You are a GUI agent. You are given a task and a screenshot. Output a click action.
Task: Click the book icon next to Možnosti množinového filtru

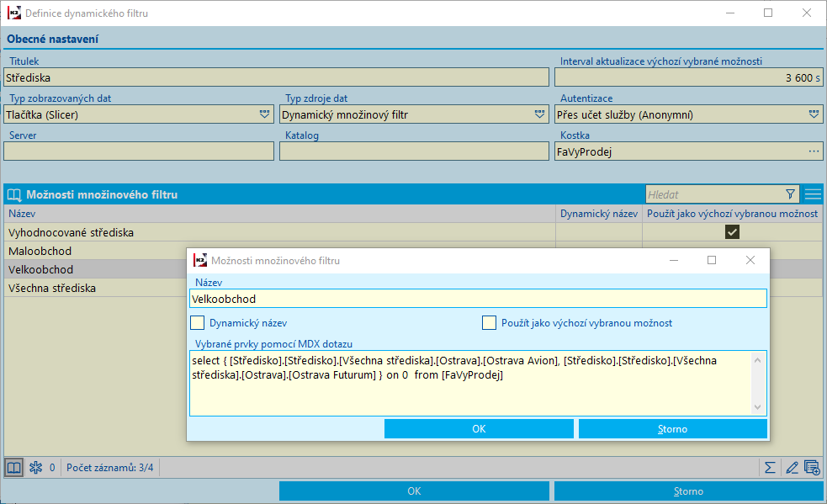[x=13, y=194]
